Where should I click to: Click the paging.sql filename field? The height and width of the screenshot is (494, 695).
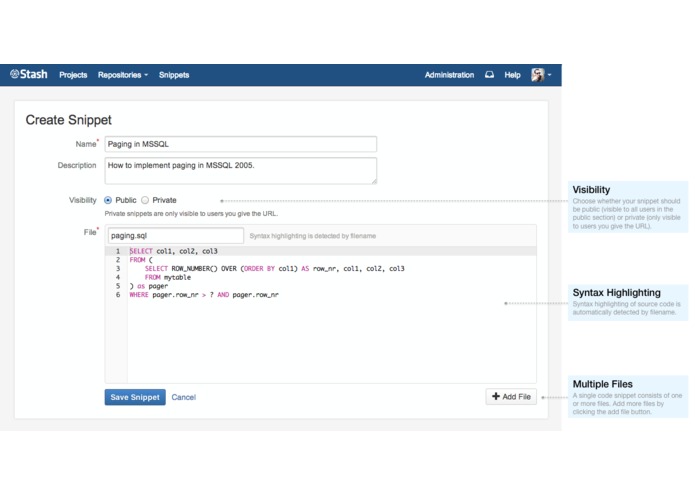click(176, 236)
